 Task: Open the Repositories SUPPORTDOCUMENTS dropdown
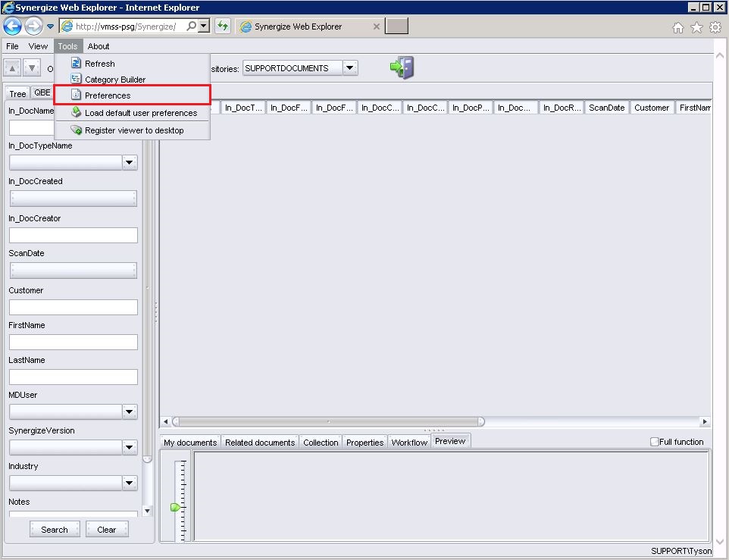(x=350, y=68)
